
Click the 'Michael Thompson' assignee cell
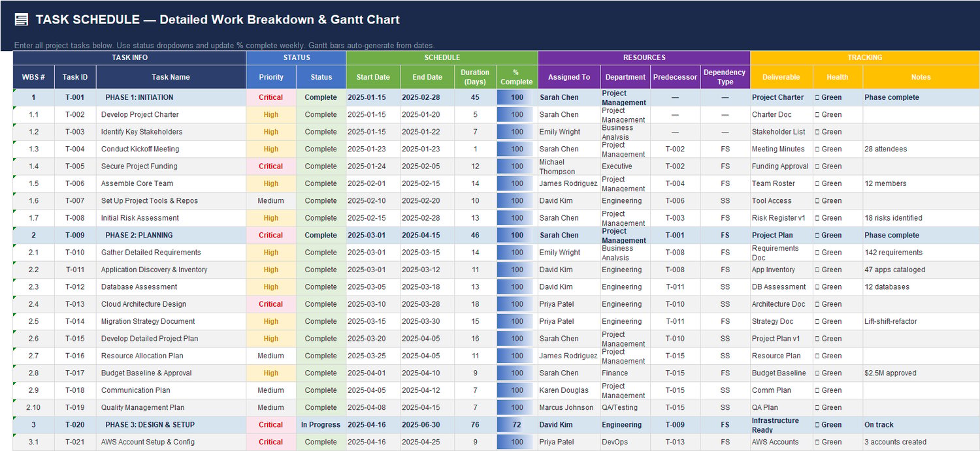pyautogui.click(x=569, y=166)
